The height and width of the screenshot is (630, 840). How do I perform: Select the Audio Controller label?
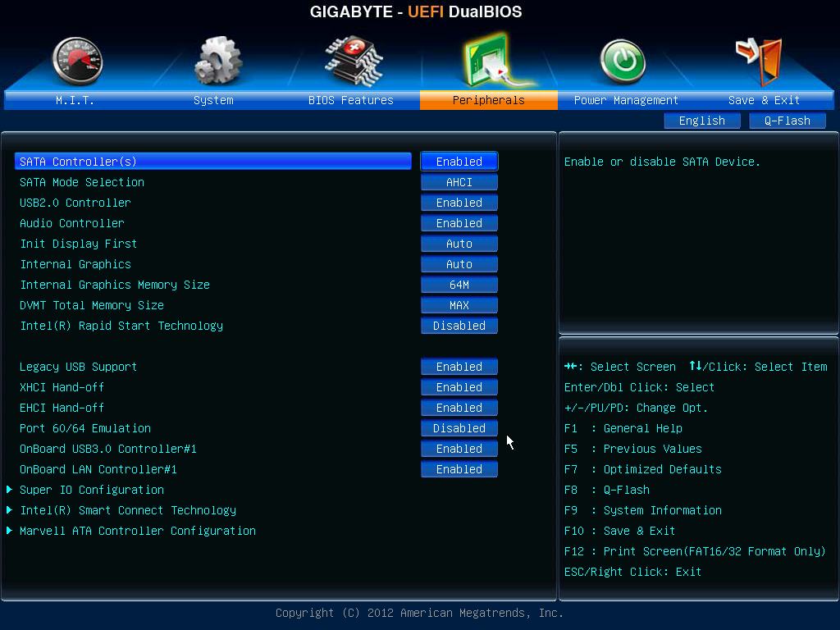[x=72, y=223]
